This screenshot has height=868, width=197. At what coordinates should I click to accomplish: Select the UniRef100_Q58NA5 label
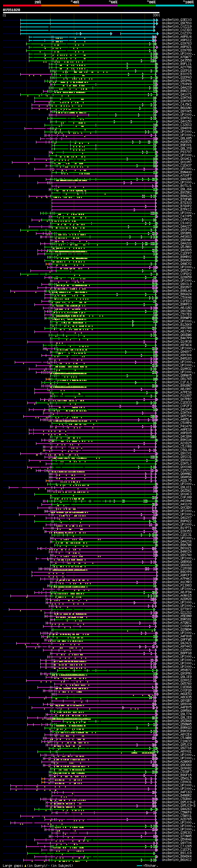[177, 724]
